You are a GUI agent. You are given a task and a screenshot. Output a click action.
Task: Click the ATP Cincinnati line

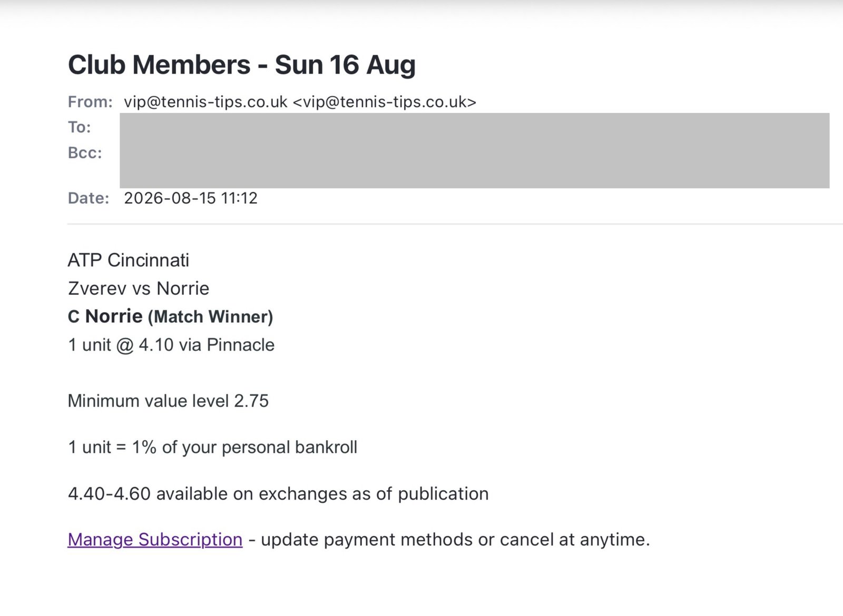coord(129,260)
